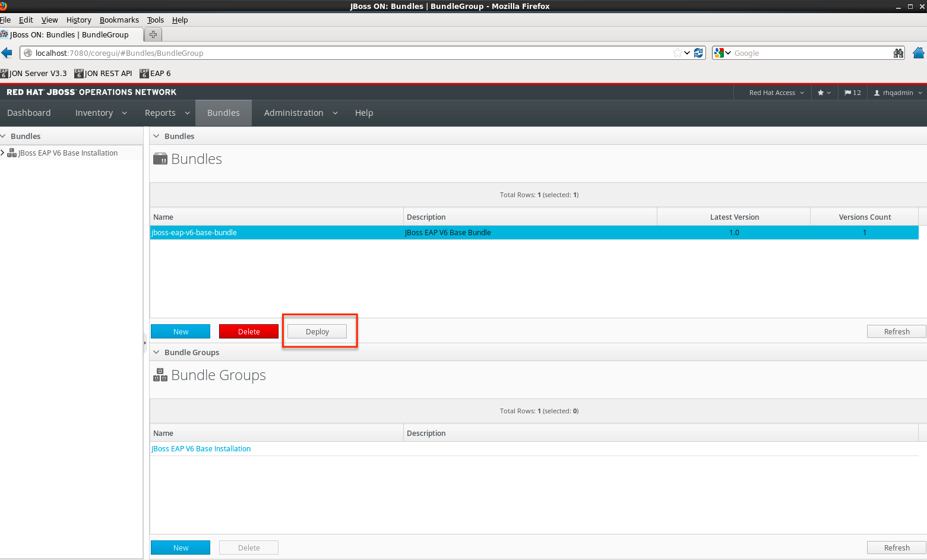Click the red Delete bundle button
This screenshot has width=927, height=560.
[x=249, y=331]
